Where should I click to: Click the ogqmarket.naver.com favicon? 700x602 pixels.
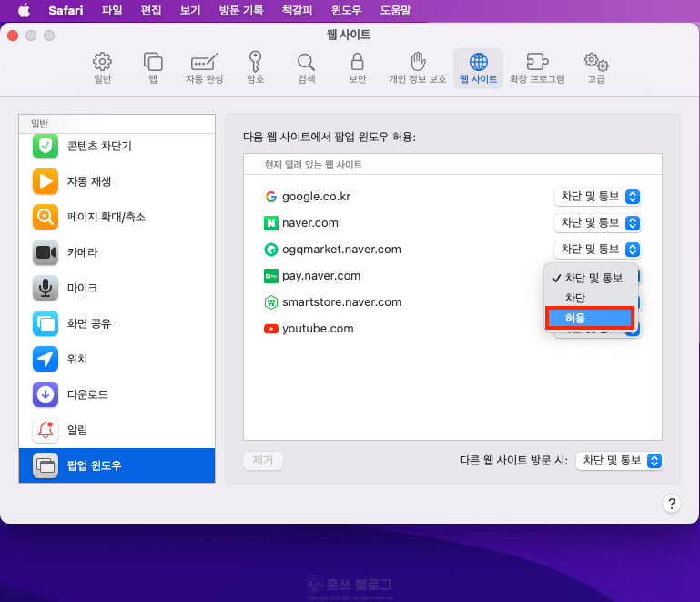[271, 250]
